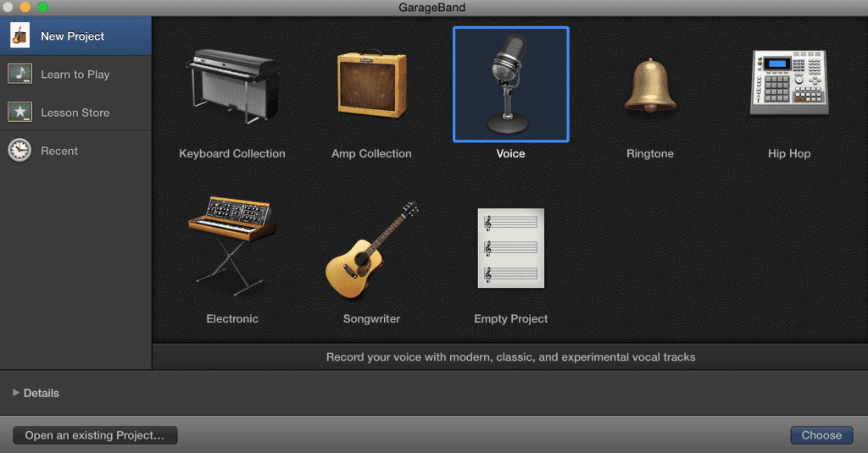Zoom the window with green button
Image resolution: width=868 pixels, height=453 pixels.
[42, 7]
